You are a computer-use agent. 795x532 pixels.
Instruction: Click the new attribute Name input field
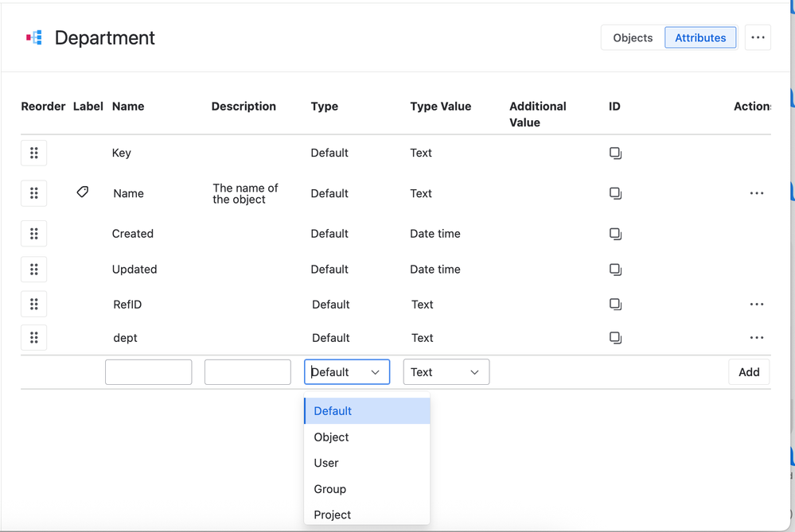[x=148, y=372]
